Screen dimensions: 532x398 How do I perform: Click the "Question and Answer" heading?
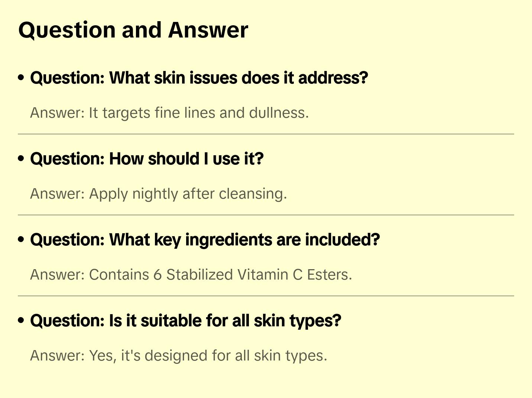click(133, 30)
